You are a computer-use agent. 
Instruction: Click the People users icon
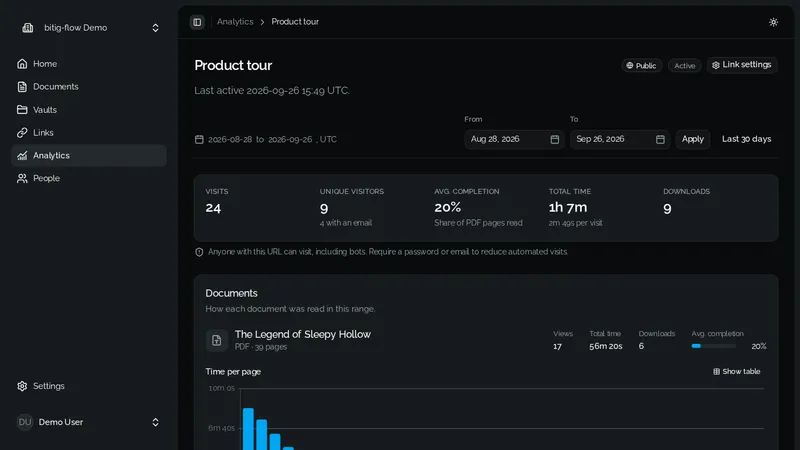[x=22, y=178]
